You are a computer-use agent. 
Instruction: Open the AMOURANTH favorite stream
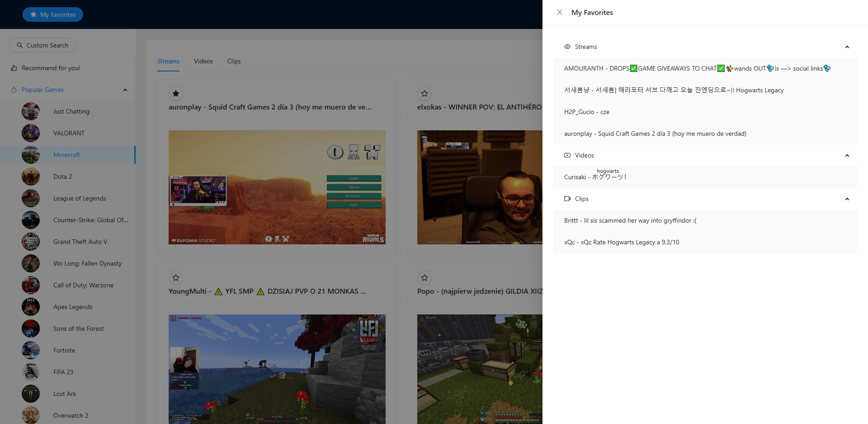point(705,68)
